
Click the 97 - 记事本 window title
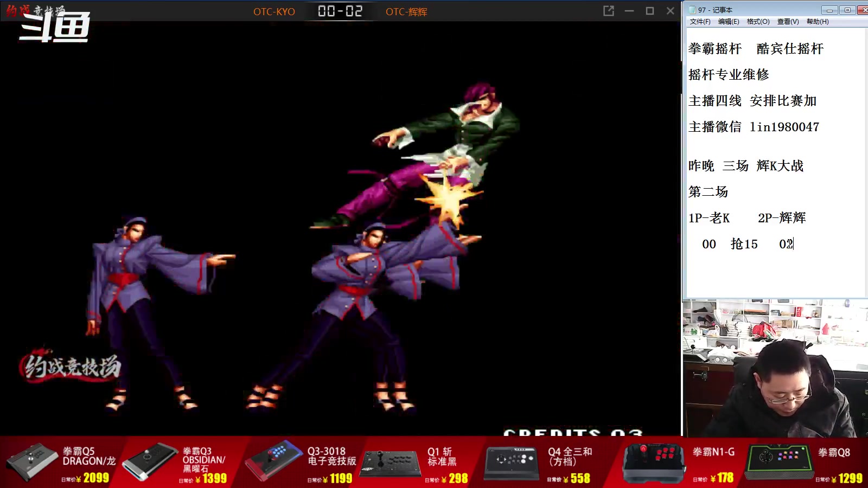715,10
